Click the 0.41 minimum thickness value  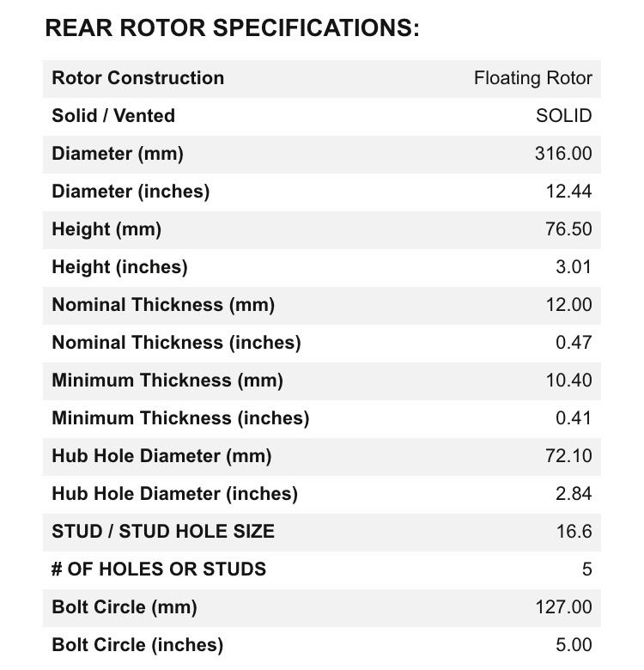tap(574, 418)
